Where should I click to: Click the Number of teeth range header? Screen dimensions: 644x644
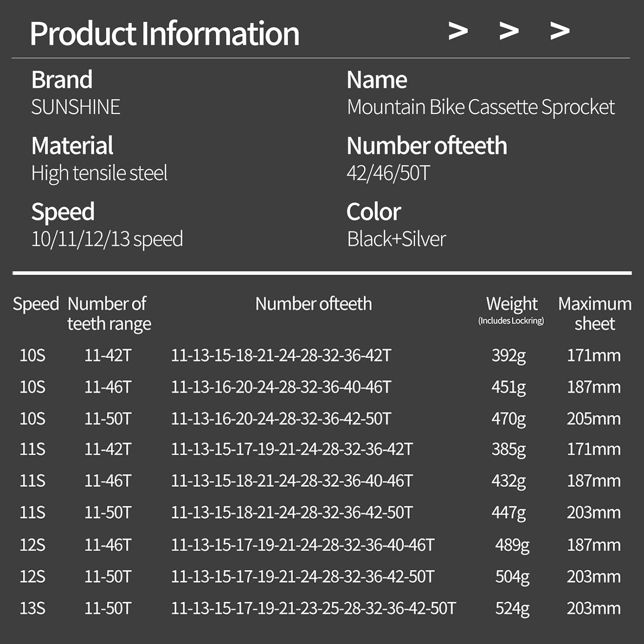109,313
